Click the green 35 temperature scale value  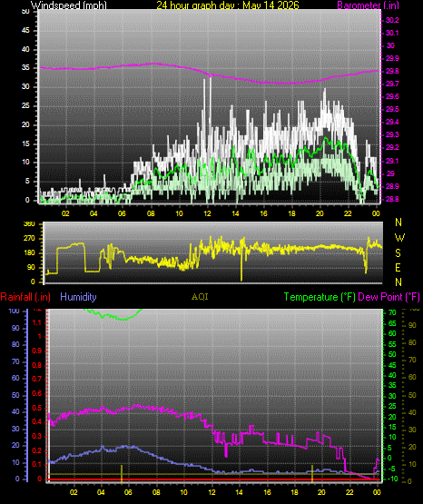(x=392, y=386)
